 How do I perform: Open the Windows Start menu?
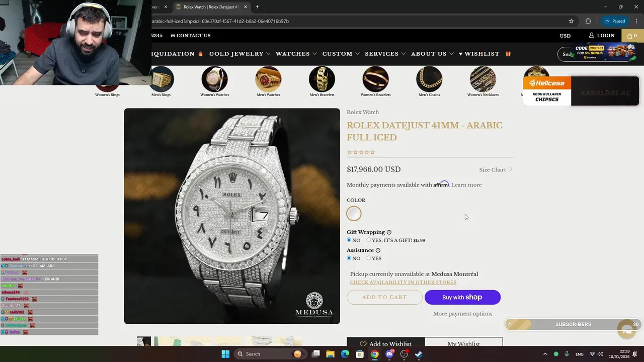(x=225, y=354)
